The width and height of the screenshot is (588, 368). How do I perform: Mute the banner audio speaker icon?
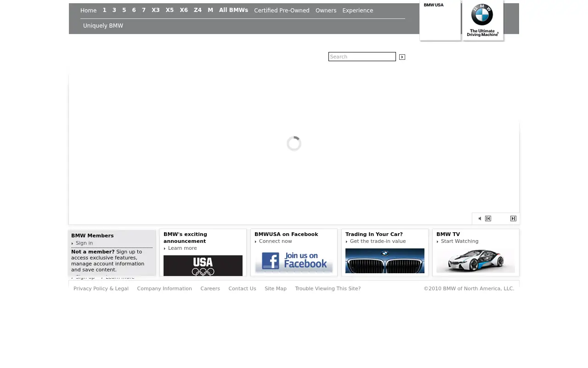[x=480, y=218]
